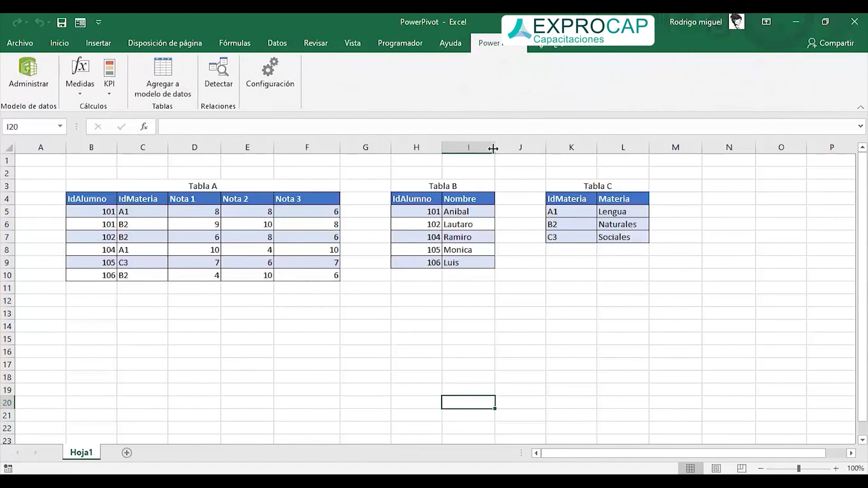Viewport: 868px width, 488px height.
Task: Switch to the Inicio tab
Action: [x=59, y=43]
